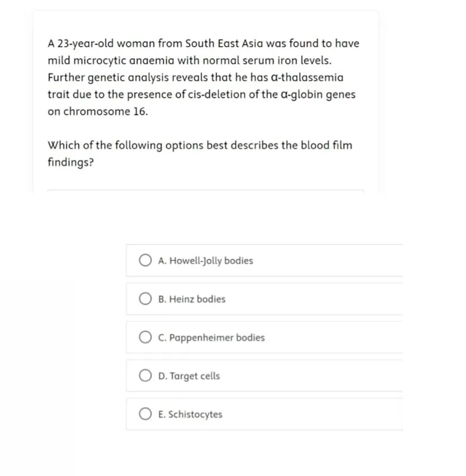Click the answer row for option A

coord(265,260)
